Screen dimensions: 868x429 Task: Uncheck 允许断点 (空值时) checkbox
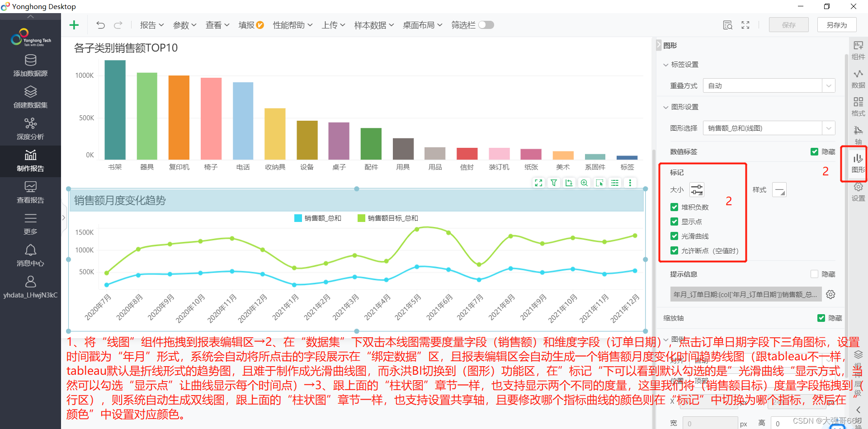click(x=674, y=250)
